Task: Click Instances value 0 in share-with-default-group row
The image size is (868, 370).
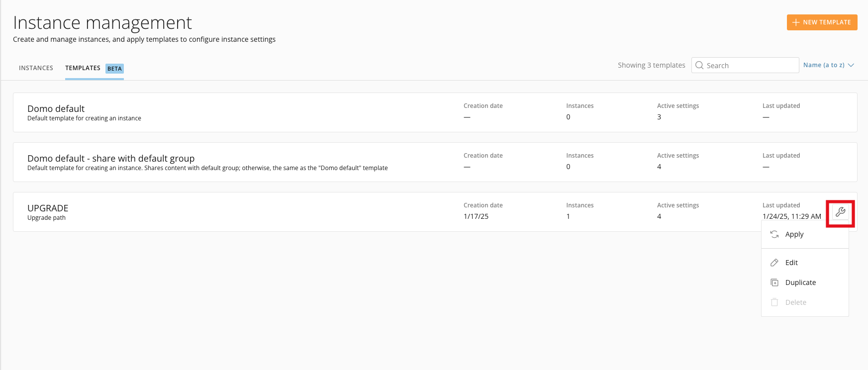Action: (x=568, y=167)
